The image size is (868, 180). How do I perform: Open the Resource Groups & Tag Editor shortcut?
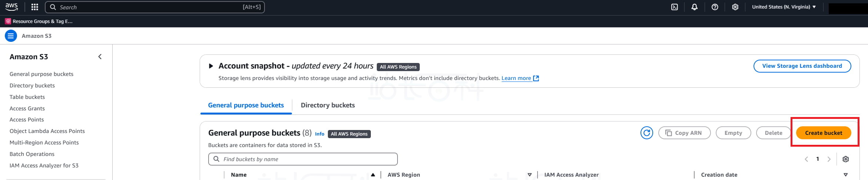point(39,21)
